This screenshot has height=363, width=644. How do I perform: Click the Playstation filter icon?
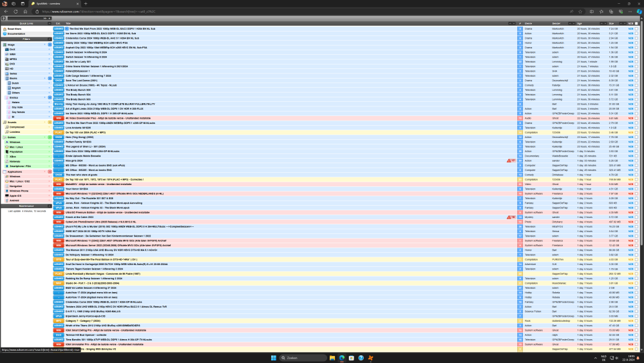pyautogui.click(x=7, y=152)
